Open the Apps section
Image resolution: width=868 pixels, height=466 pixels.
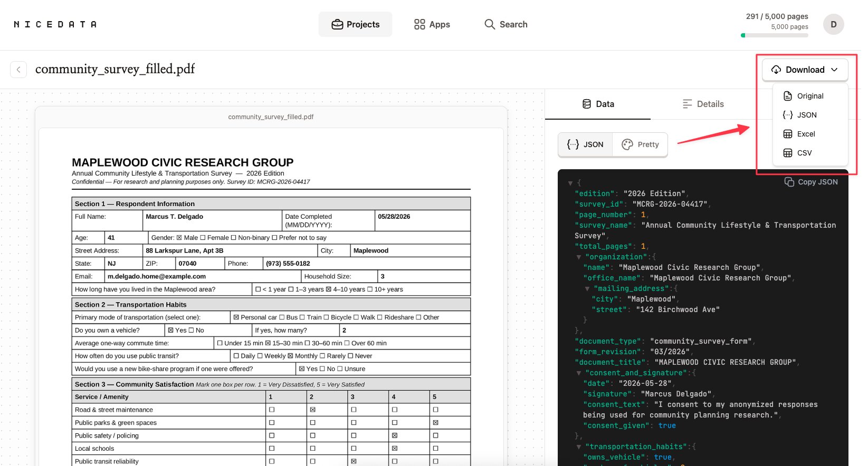[432, 24]
